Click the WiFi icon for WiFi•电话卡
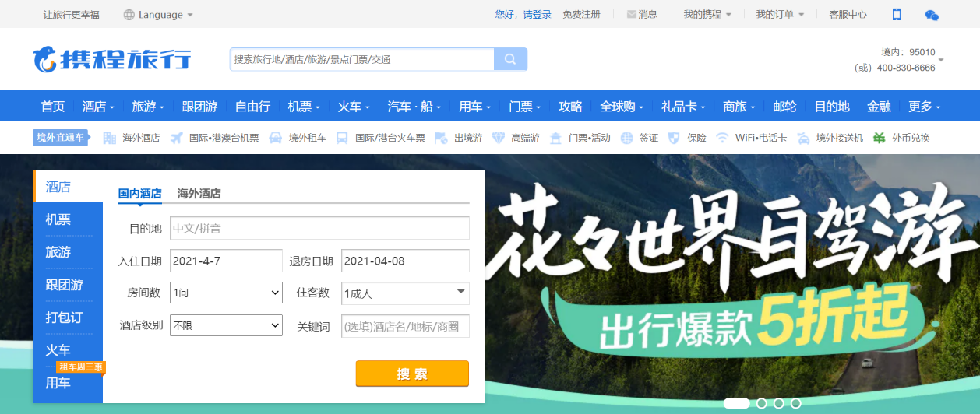 coord(722,138)
